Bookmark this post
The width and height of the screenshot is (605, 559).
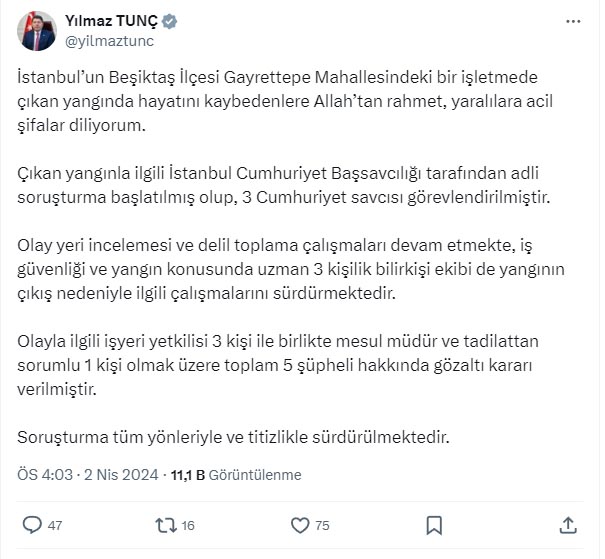[434, 525]
